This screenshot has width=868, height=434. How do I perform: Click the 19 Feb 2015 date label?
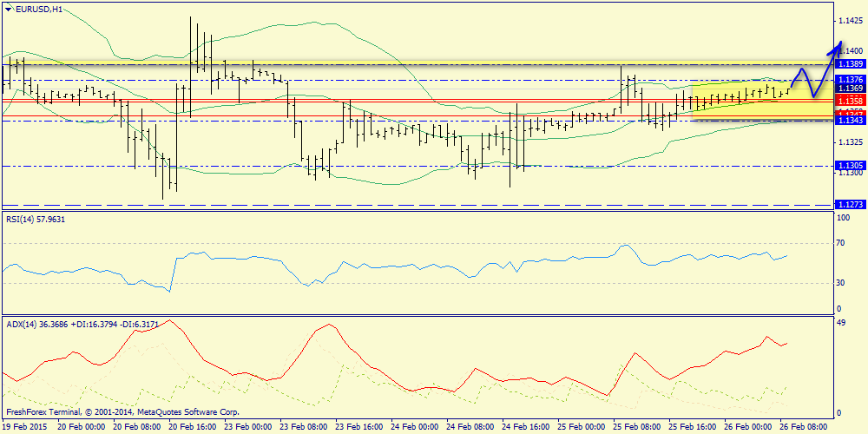[24, 427]
